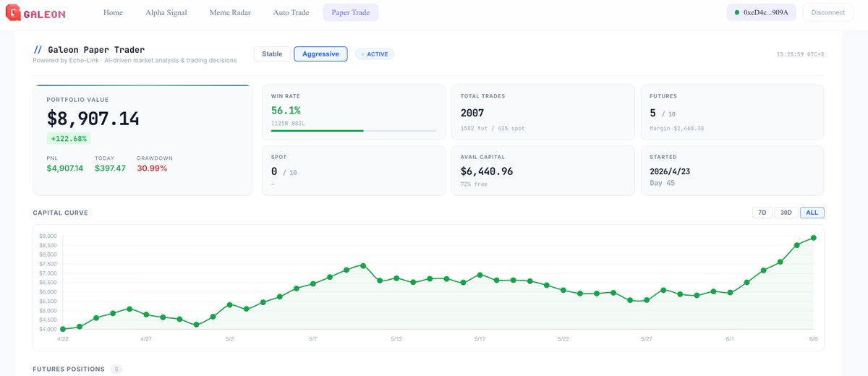Click PNL value $4,907.14
The image size is (868, 376).
tap(65, 168)
